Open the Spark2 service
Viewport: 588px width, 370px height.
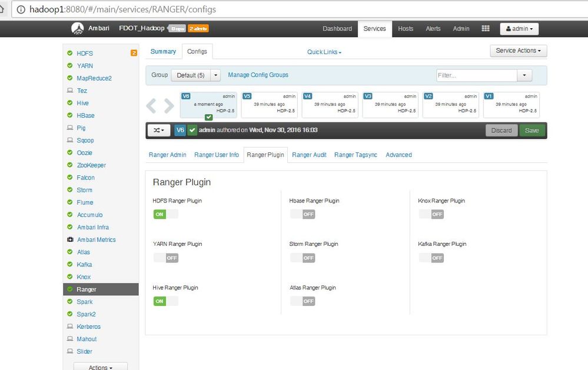pos(86,314)
